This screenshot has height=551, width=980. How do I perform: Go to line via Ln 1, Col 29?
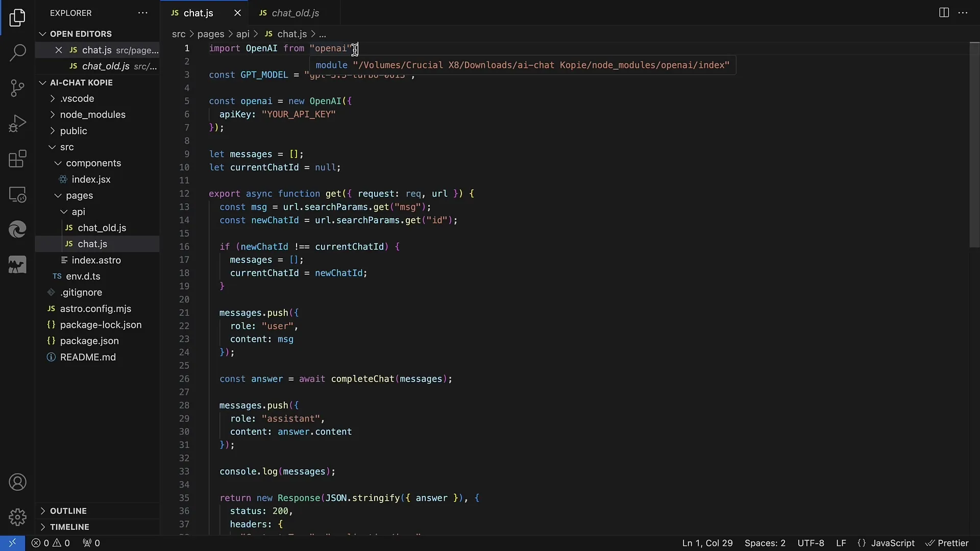pos(707,543)
